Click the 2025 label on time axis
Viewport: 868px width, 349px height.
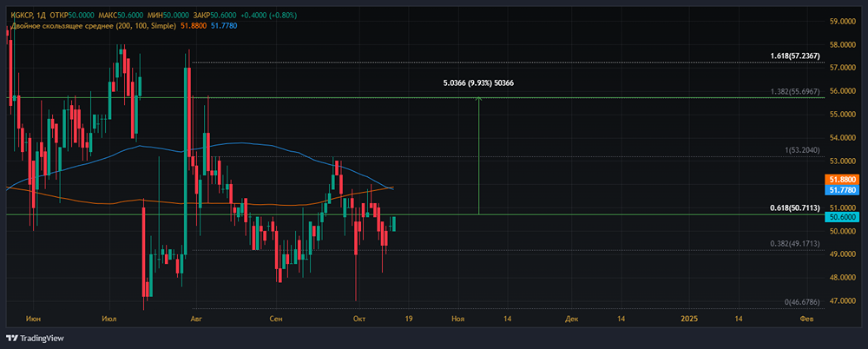[689, 319]
